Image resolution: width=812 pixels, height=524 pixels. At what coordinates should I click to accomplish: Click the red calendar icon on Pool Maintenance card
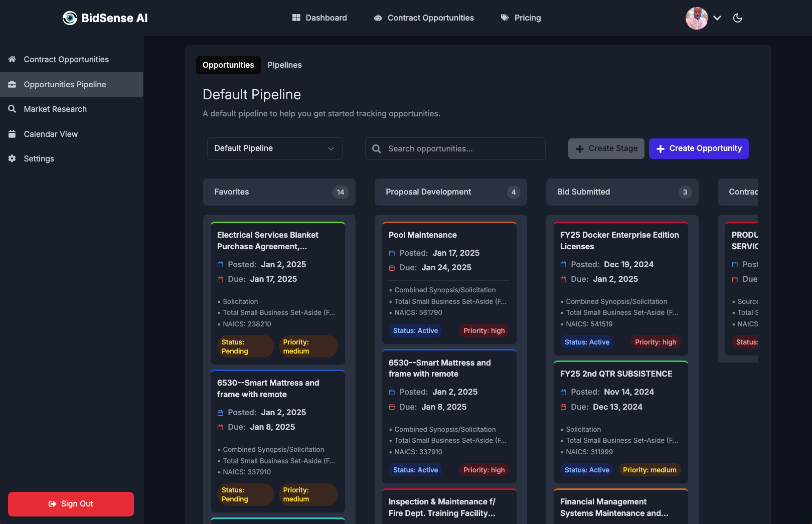click(392, 268)
